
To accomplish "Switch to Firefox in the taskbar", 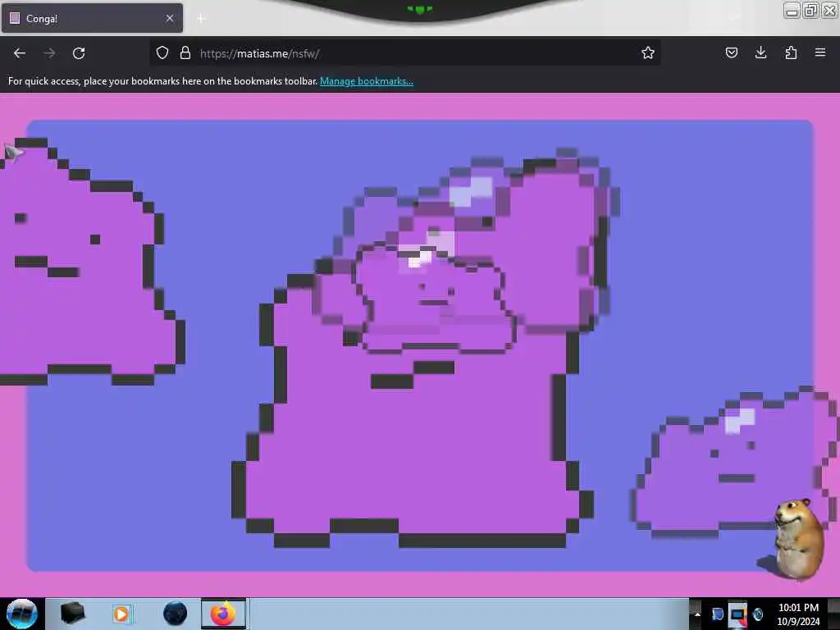I will (223, 614).
